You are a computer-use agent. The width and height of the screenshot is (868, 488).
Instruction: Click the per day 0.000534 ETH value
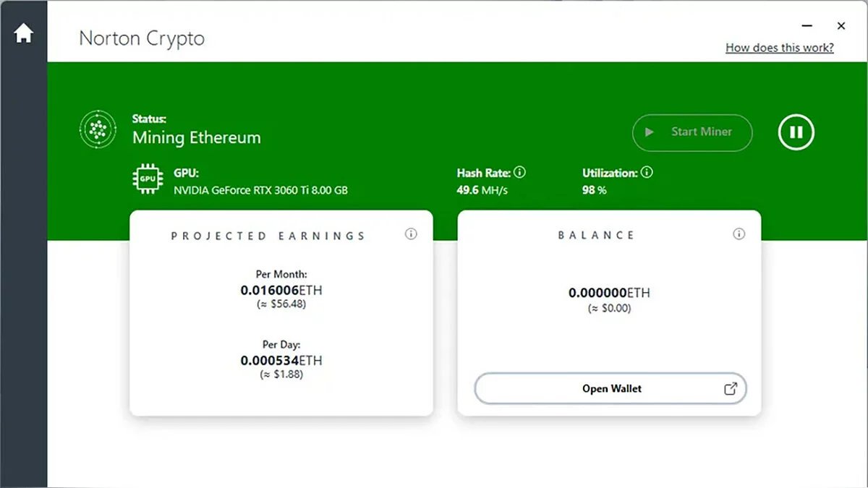(x=281, y=360)
